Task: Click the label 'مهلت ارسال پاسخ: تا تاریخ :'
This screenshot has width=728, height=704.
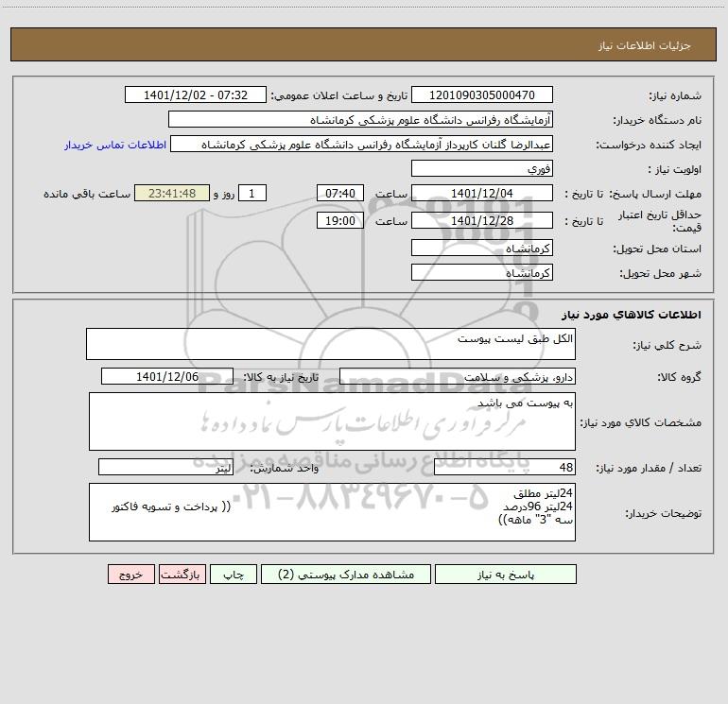Action: [x=633, y=194]
